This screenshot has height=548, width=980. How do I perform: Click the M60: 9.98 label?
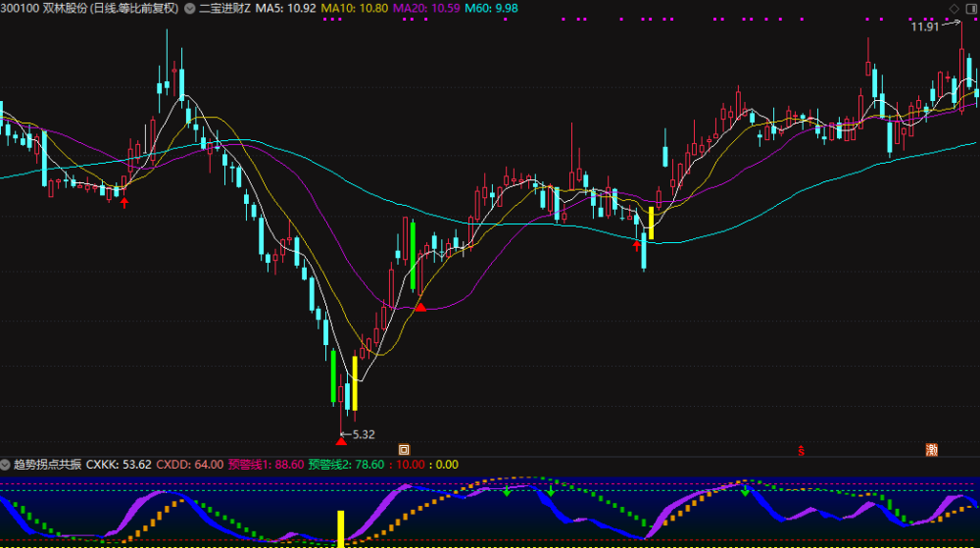click(491, 9)
